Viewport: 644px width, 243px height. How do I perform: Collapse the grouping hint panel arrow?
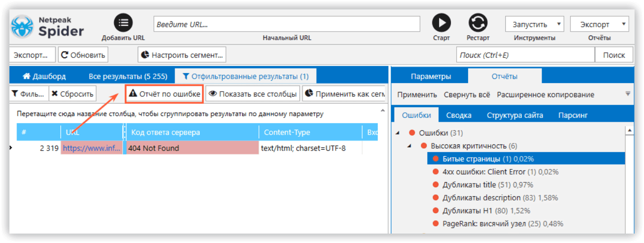coord(383,110)
